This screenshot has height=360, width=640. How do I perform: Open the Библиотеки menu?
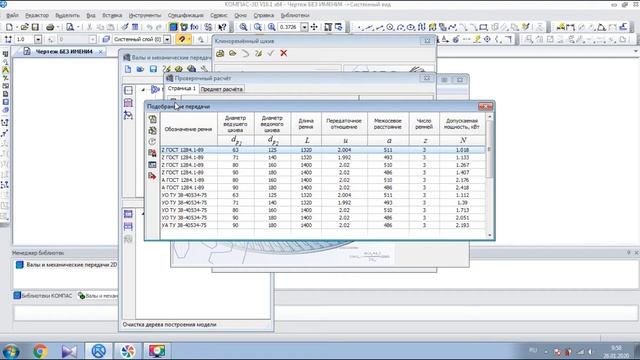[x=295, y=15]
